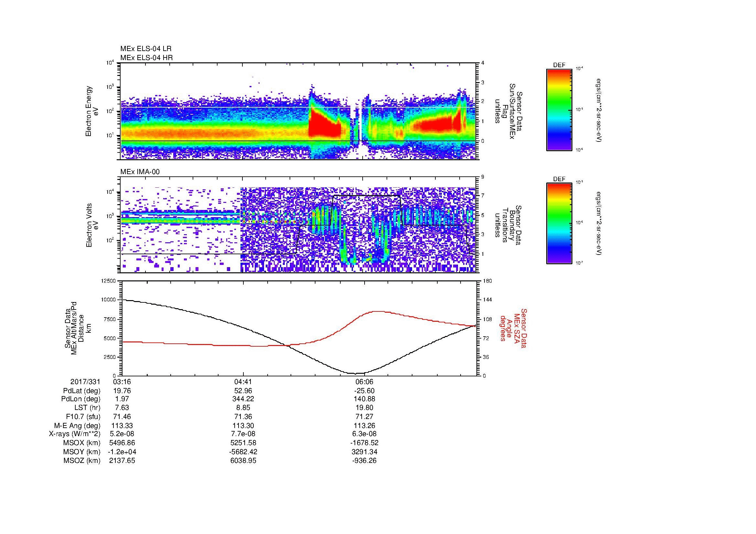Click the 10000 tick on altitude axis
Screen dimensions: 756x534
pyautogui.click(x=109, y=300)
